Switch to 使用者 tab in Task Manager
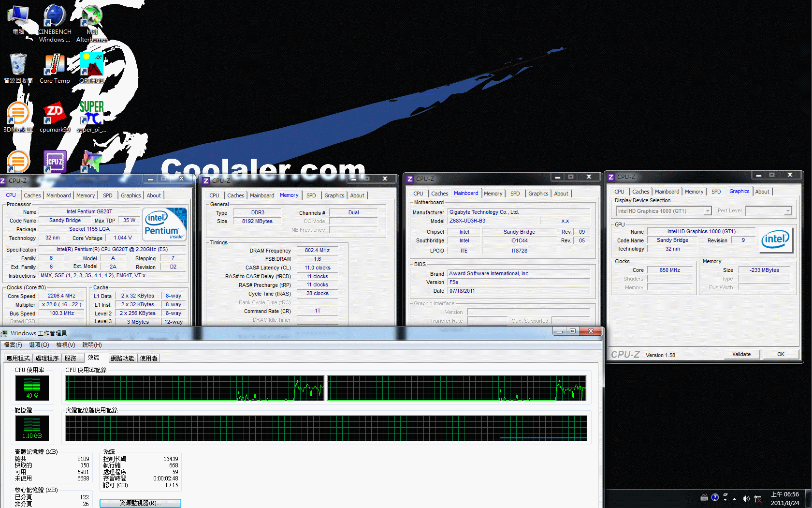The image size is (812, 508). (149, 359)
